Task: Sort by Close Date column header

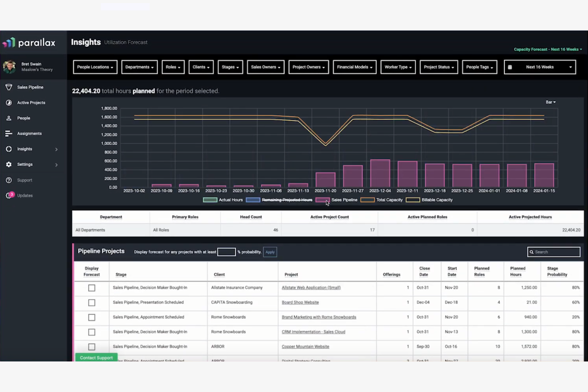Action: (424, 271)
